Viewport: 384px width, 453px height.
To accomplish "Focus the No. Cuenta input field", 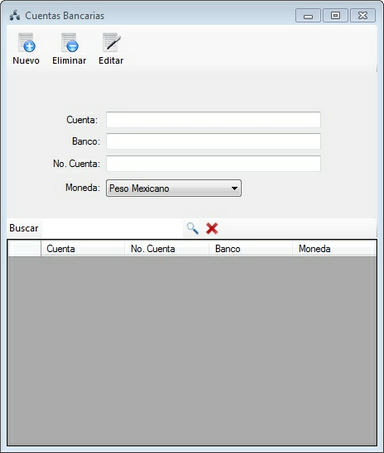I will 213,163.
